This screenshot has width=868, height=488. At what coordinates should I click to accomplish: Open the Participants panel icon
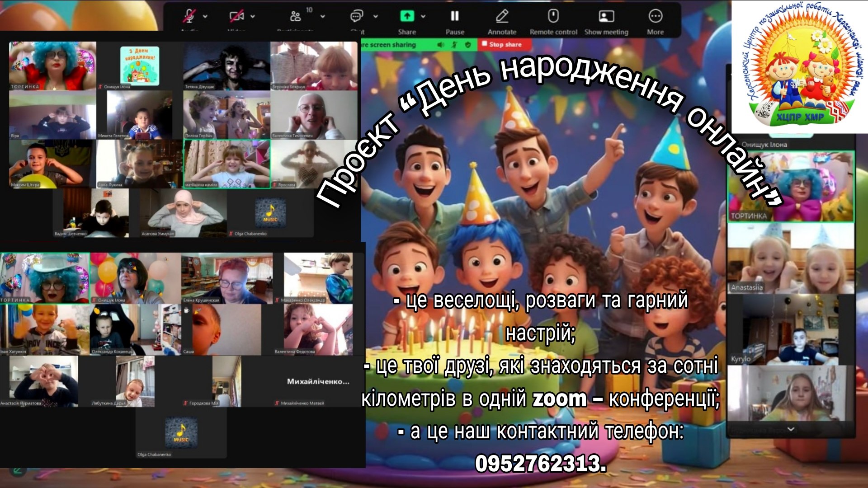coord(295,17)
